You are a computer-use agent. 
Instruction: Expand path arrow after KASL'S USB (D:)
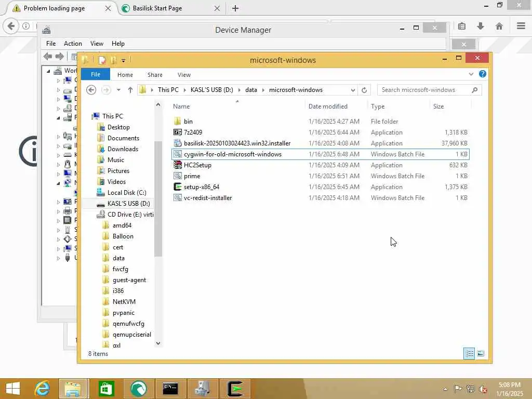pos(239,90)
